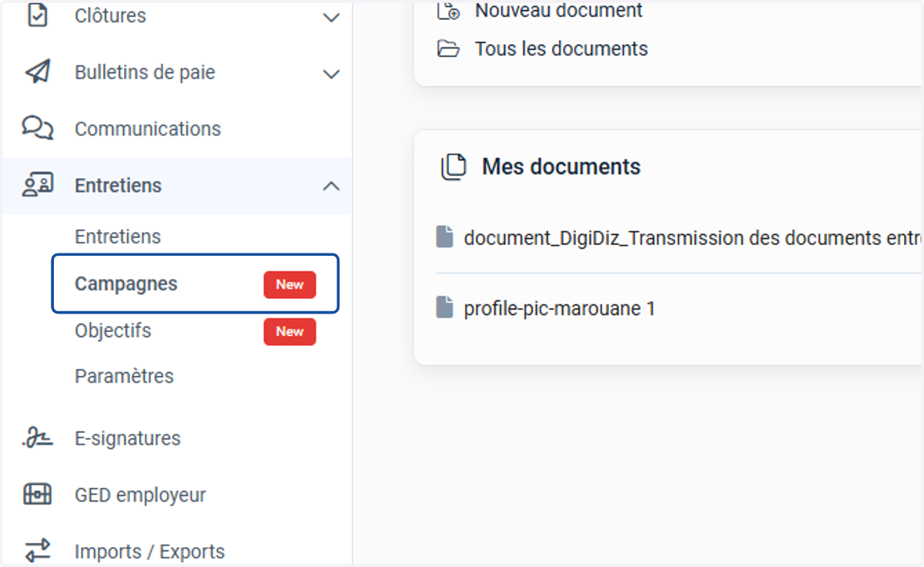Click the Clôtures clipboard icon
The image size is (924, 567).
tap(38, 15)
